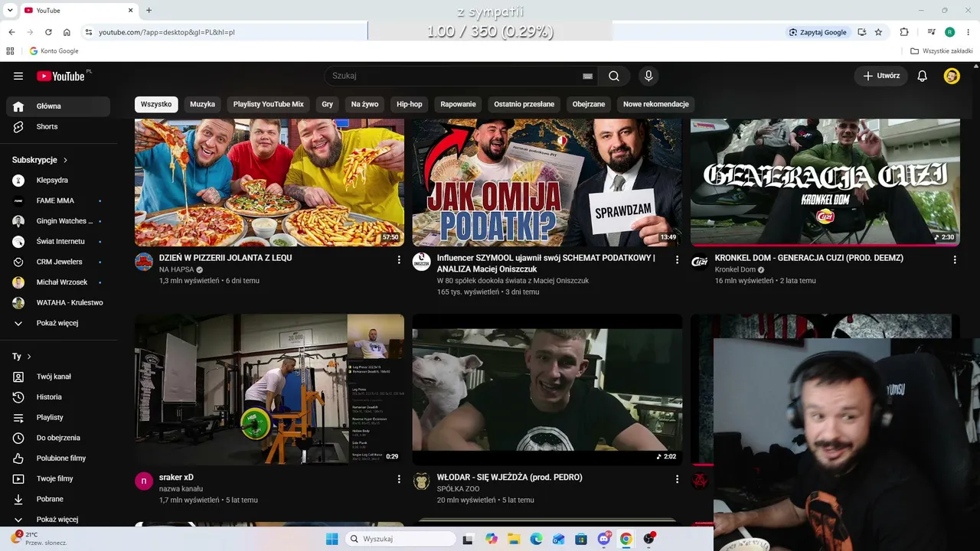
Task: Open the YouTube hamburger guide menu
Action: [x=18, y=76]
